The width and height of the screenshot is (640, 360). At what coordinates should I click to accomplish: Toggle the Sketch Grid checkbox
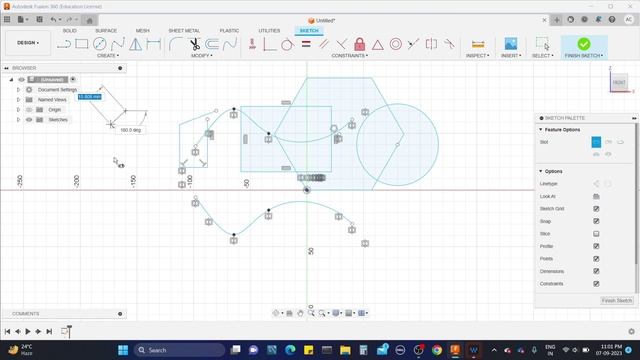pos(596,209)
